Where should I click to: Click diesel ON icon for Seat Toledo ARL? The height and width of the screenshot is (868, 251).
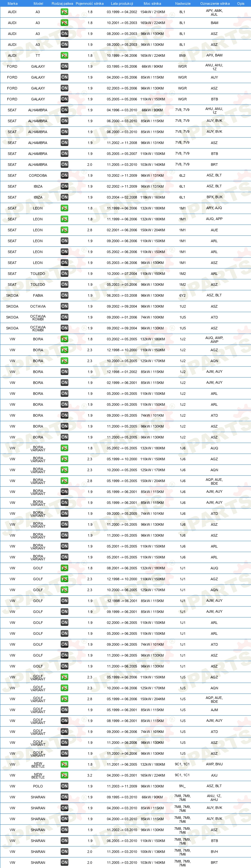click(65, 274)
